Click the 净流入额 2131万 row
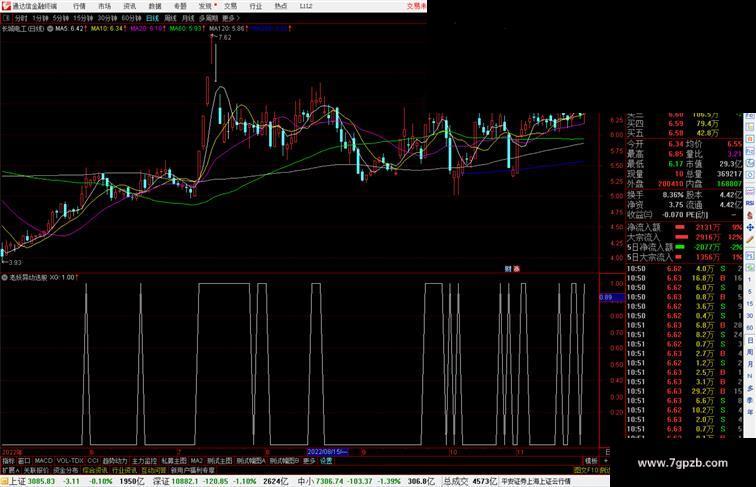This screenshot has height=487, width=756. (x=684, y=227)
